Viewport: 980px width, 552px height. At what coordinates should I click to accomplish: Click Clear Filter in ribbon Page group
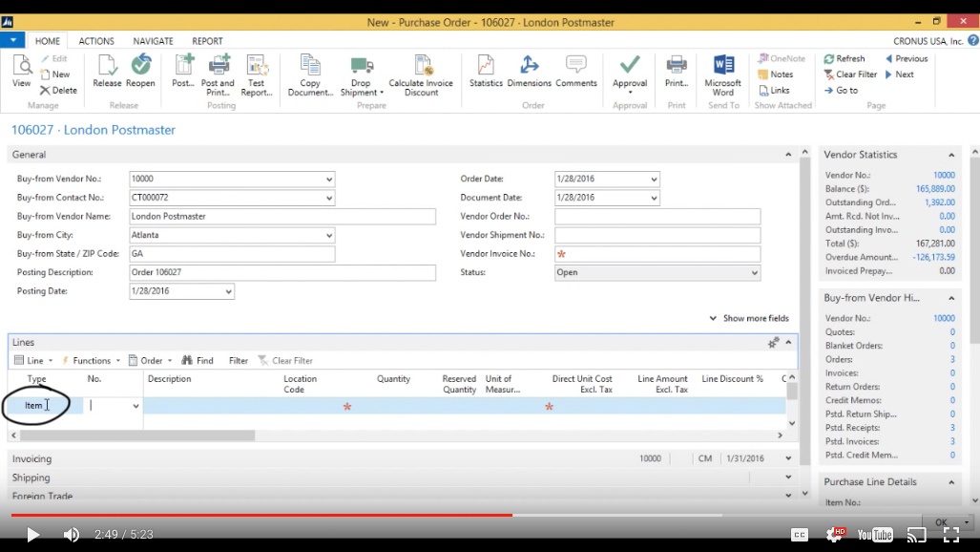tap(850, 74)
